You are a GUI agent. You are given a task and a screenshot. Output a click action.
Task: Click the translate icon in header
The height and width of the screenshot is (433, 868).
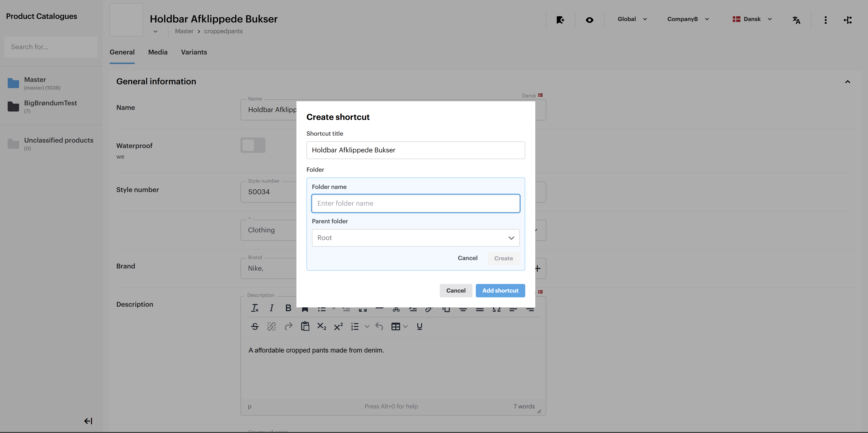[x=796, y=20]
